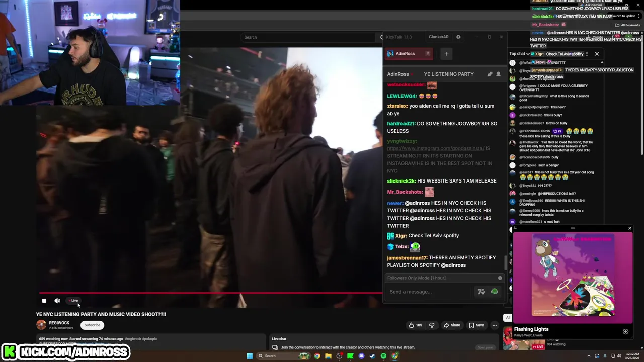Open Google Chrome from the taskbar
This screenshot has height=362, width=644.
[x=317, y=356]
